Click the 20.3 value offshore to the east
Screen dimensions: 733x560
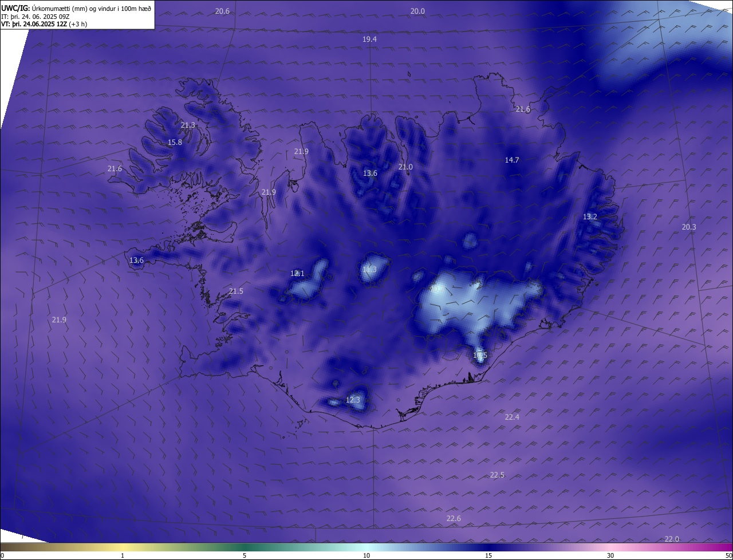pyautogui.click(x=689, y=227)
